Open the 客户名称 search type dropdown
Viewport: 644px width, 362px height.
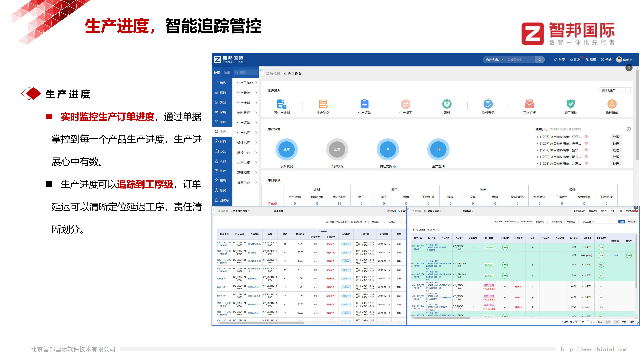click(494, 60)
